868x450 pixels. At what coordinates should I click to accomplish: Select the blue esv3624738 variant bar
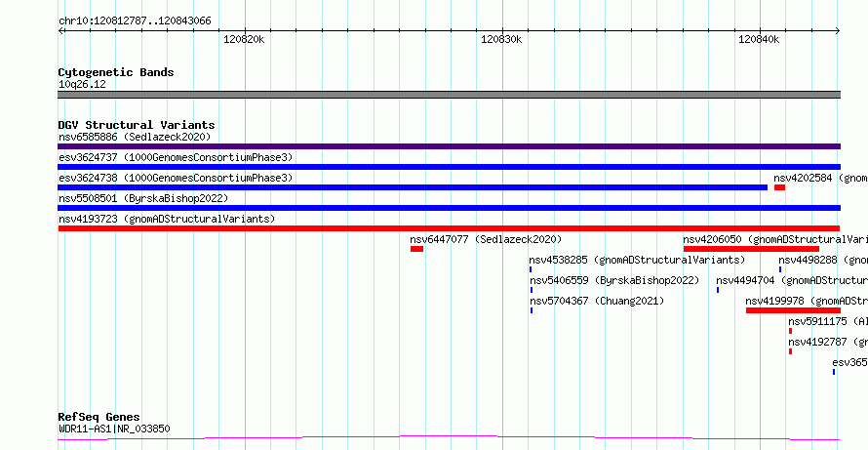point(413,187)
